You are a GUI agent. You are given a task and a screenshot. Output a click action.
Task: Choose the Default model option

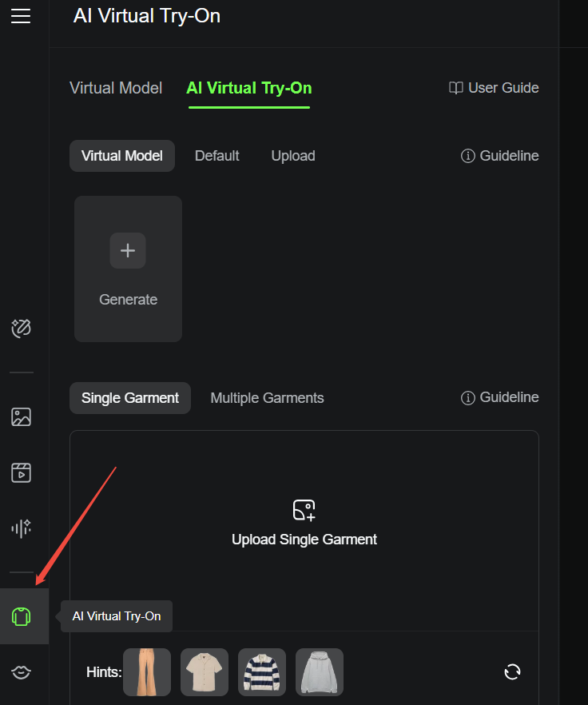(217, 156)
